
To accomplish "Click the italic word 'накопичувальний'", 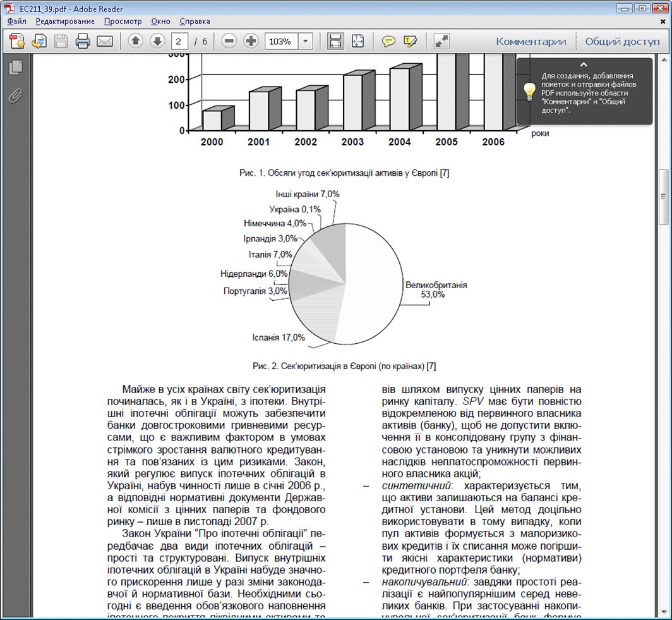I will (x=424, y=582).
